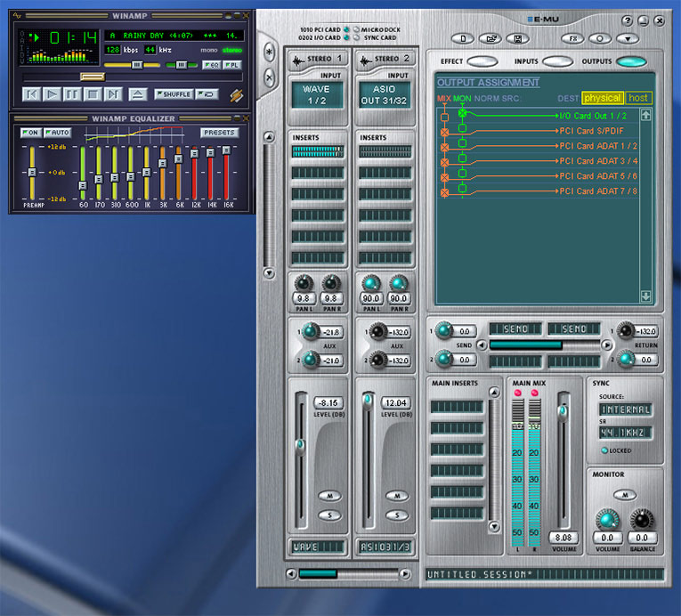Viewport: 681px width, 616px height.
Task: Stop playback in Winamp
Action: click(x=93, y=93)
